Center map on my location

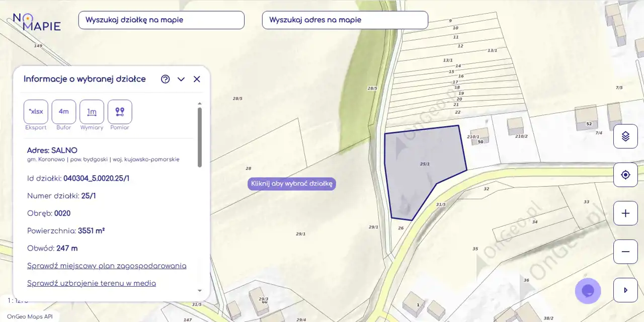(x=625, y=175)
